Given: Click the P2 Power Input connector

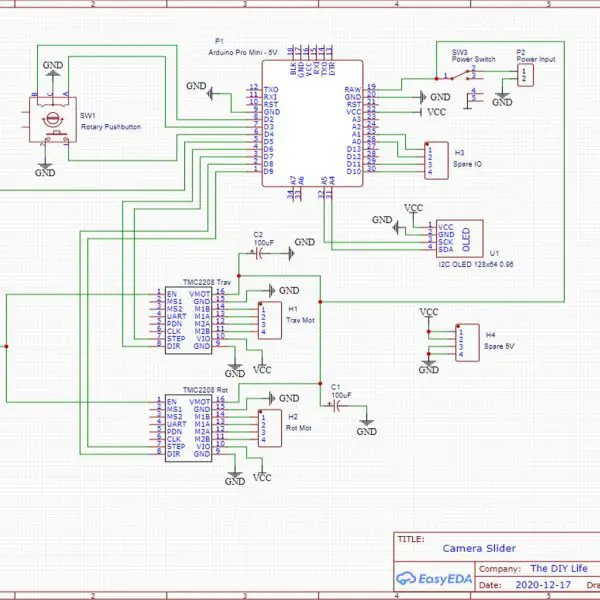Looking at the screenshot, I should [526, 76].
